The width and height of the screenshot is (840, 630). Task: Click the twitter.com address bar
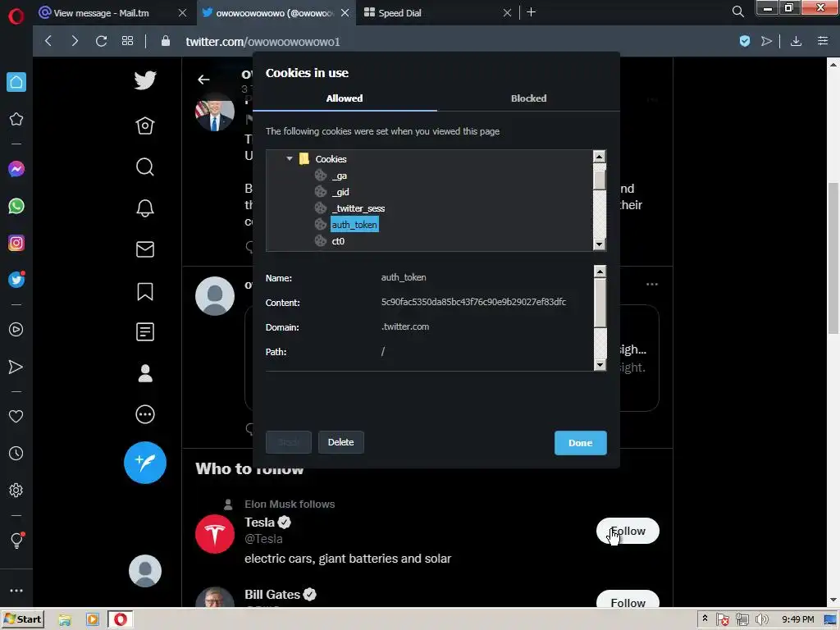click(262, 42)
